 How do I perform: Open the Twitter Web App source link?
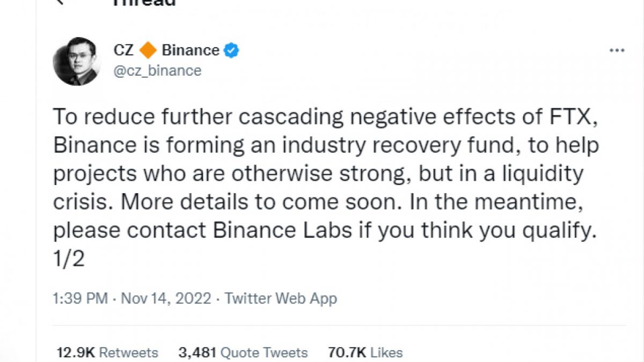(281, 298)
